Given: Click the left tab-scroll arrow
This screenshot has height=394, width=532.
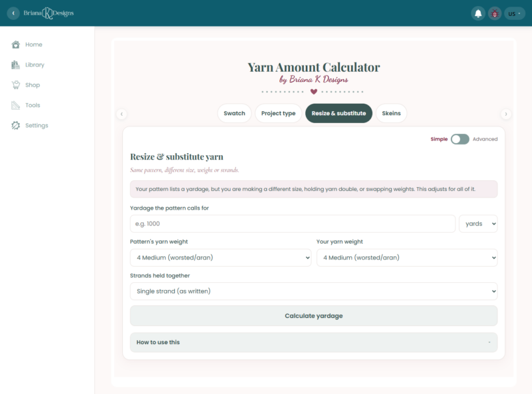Looking at the screenshot, I should click(x=122, y=114).
